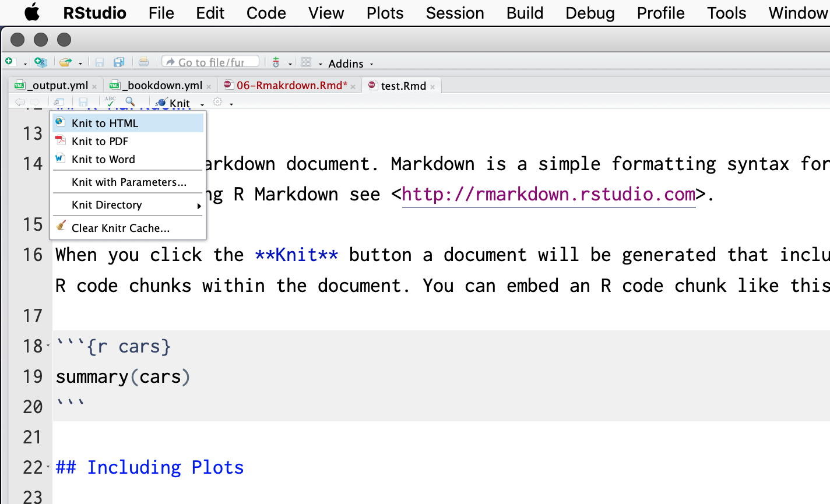
Task: Click the ## Including Plots heading text
Action: 150,467
